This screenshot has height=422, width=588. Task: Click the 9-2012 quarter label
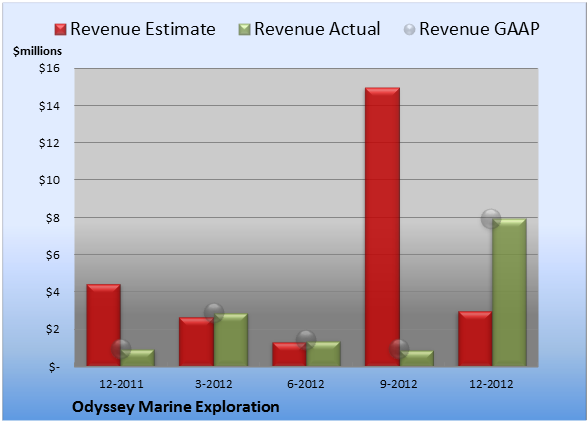399,384
